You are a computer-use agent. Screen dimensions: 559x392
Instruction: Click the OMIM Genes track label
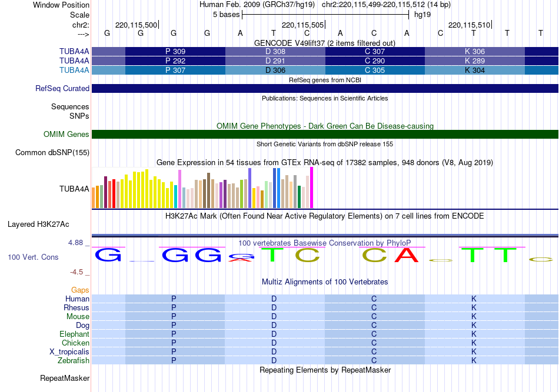[66, 134]
